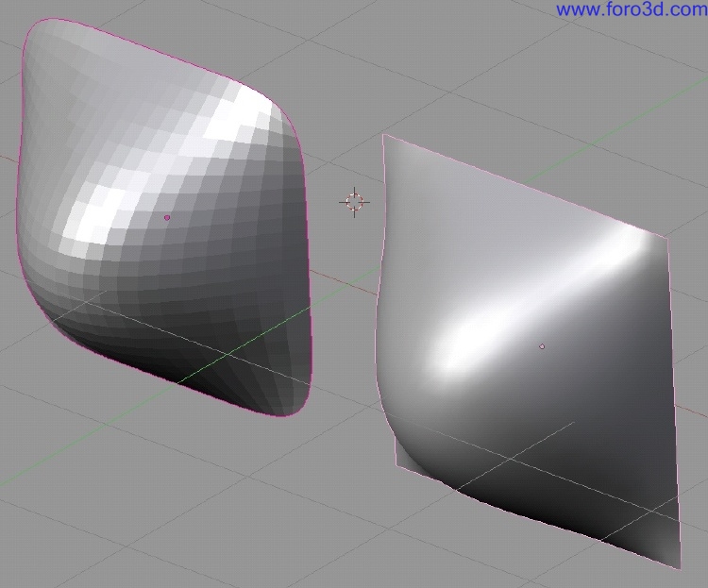Select the smooth-shaded object on the right
708x588 pixels.
point(529,352)
